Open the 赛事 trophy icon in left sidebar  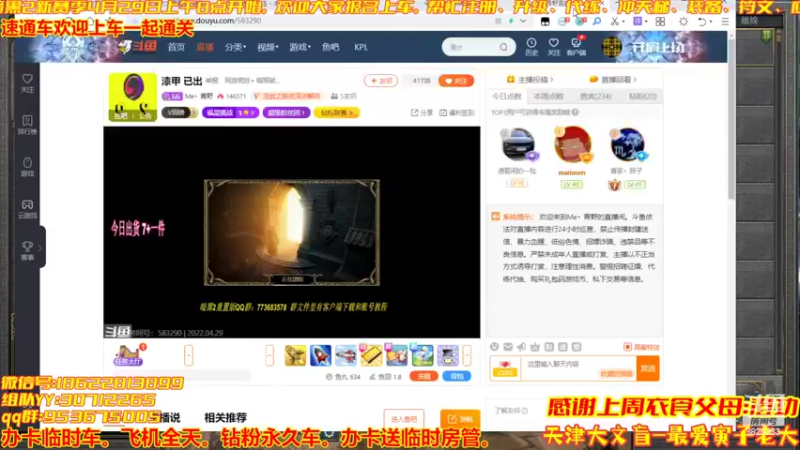point(27,251)
